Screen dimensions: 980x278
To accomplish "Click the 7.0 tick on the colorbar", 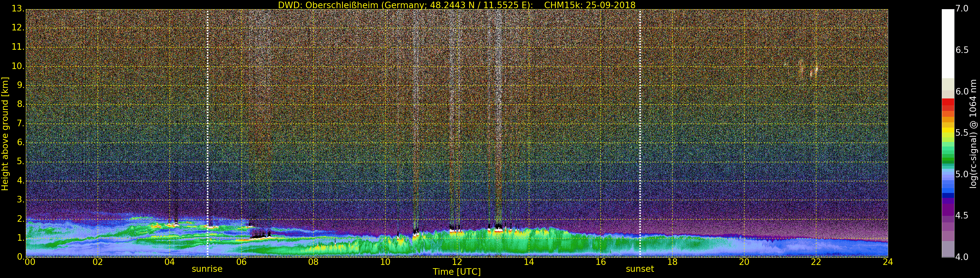I will (x=962, y=9).
